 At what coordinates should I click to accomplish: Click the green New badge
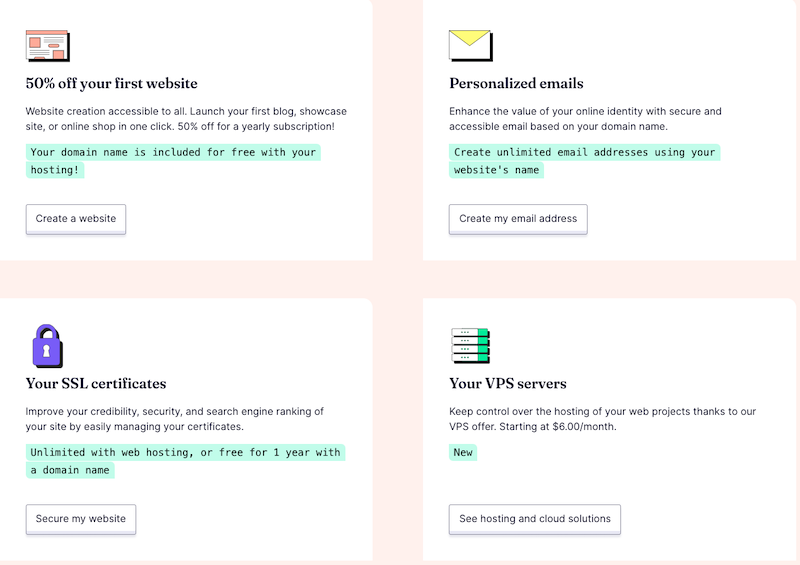tap(463, 452)
